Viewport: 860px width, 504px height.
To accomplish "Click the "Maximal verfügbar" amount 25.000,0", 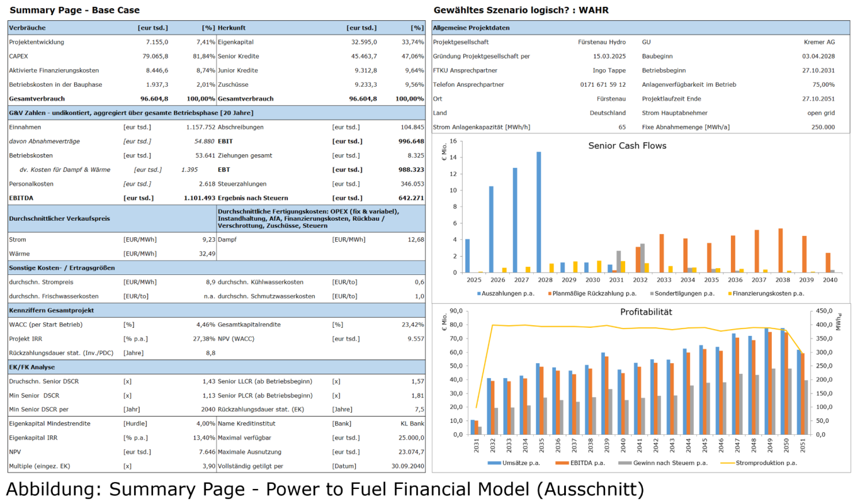I will 411,438.
